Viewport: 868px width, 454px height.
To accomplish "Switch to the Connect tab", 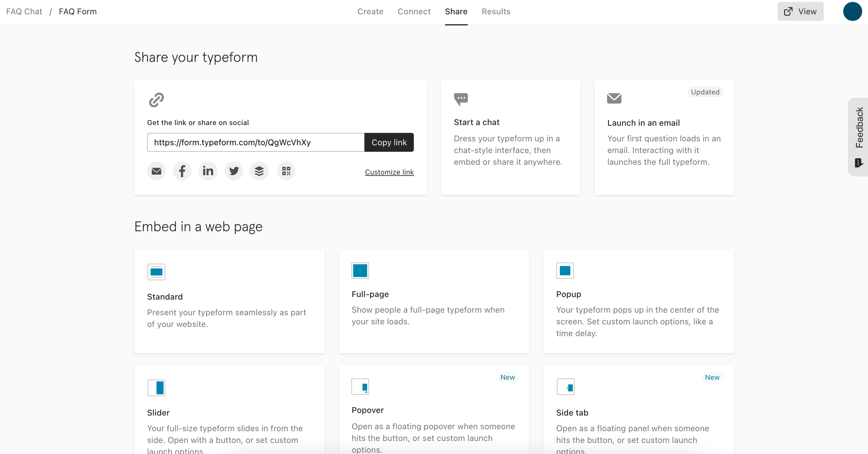I will (x=414, y=11).
